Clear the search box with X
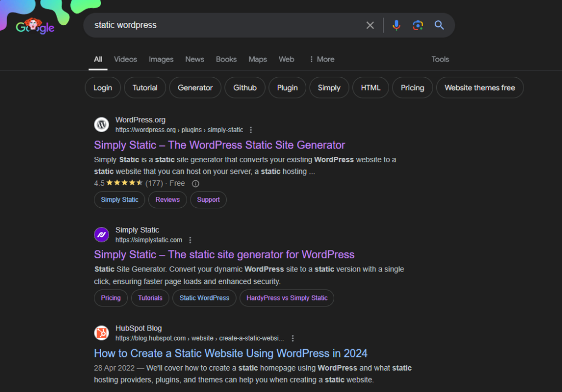 click(x=370, y=25)
